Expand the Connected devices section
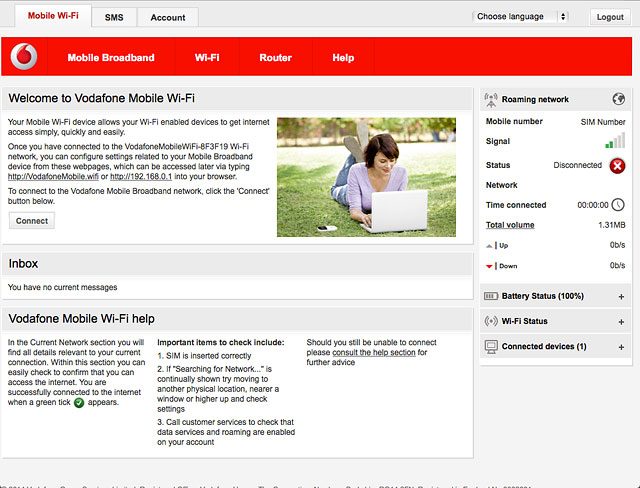 pos(621,347)
